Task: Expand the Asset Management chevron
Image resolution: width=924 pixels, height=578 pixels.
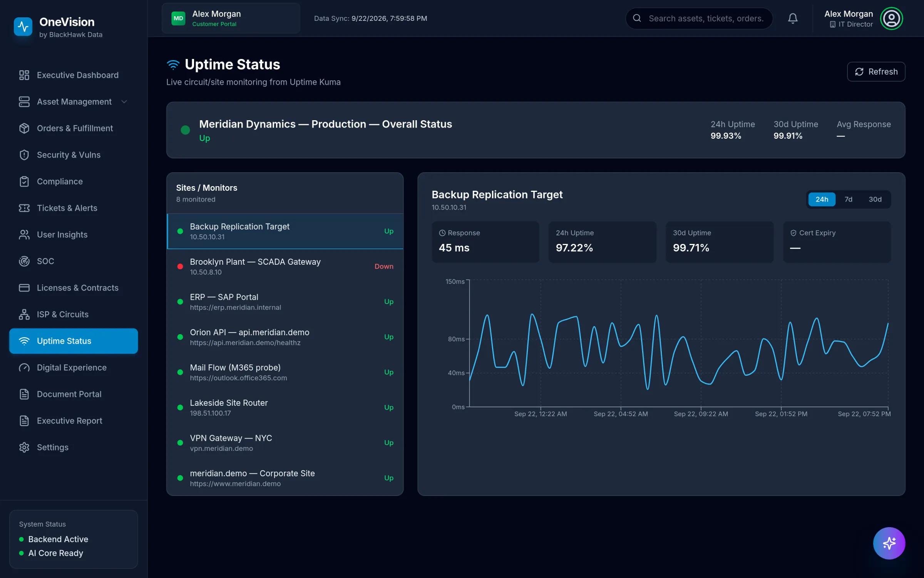Action: pyautogui.click(x=124, y=102)
